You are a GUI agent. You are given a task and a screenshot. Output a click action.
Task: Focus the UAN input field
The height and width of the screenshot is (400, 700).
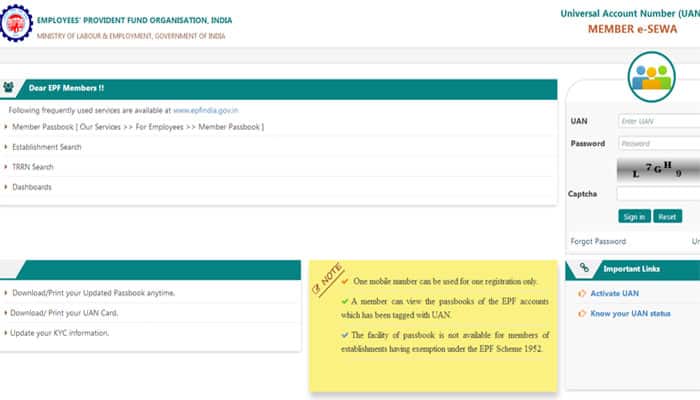659,121
